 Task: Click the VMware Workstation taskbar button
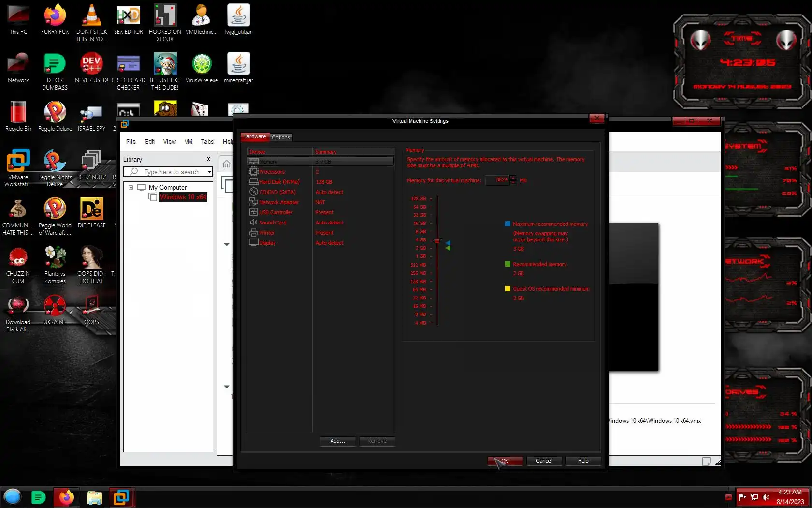pyautogui.click(x=121, y=497)
